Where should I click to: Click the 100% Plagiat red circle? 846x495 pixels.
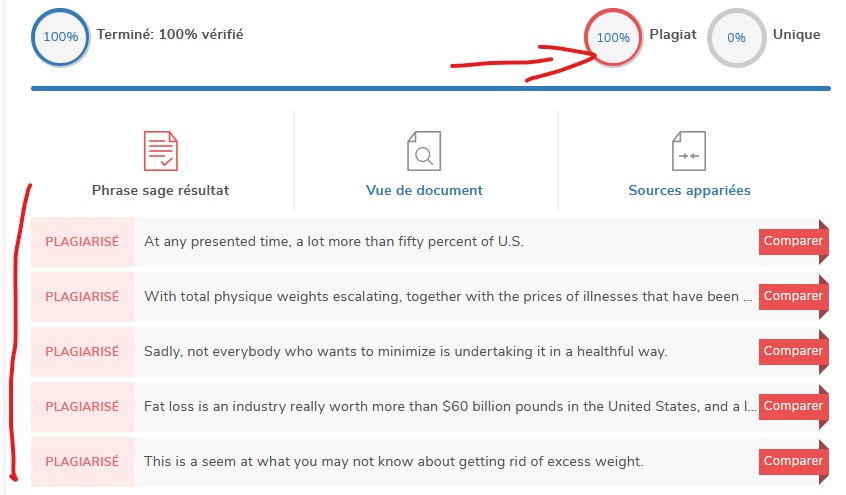pos(612,38)
